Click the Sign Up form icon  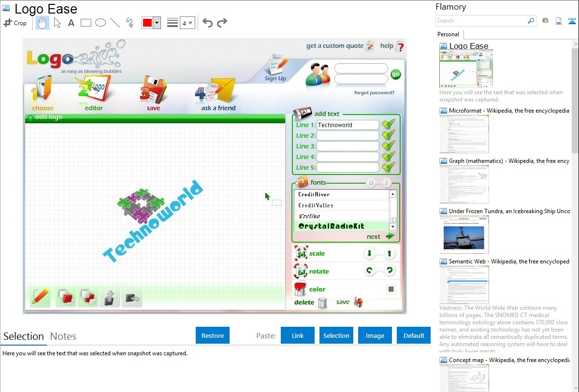point(278,65)
